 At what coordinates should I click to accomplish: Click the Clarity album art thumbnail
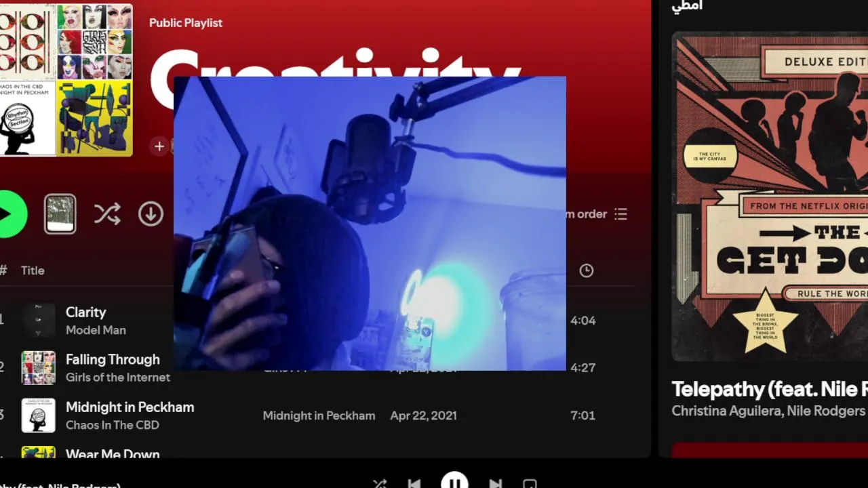click(x=39, y=320)
